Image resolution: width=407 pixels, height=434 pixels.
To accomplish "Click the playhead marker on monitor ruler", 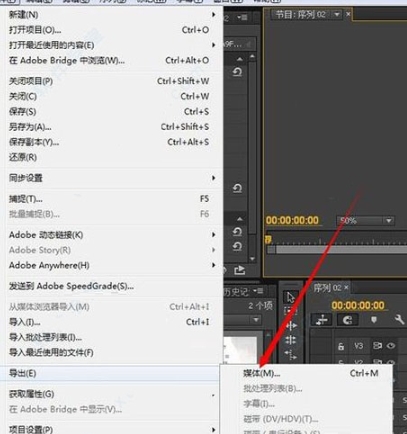I will point(268,239).
